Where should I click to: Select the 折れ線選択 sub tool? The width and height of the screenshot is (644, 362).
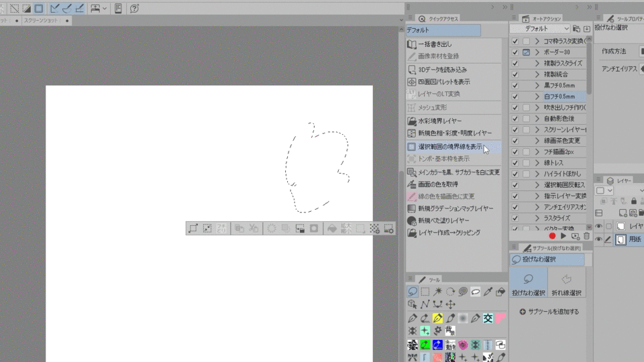coord(566,283)
